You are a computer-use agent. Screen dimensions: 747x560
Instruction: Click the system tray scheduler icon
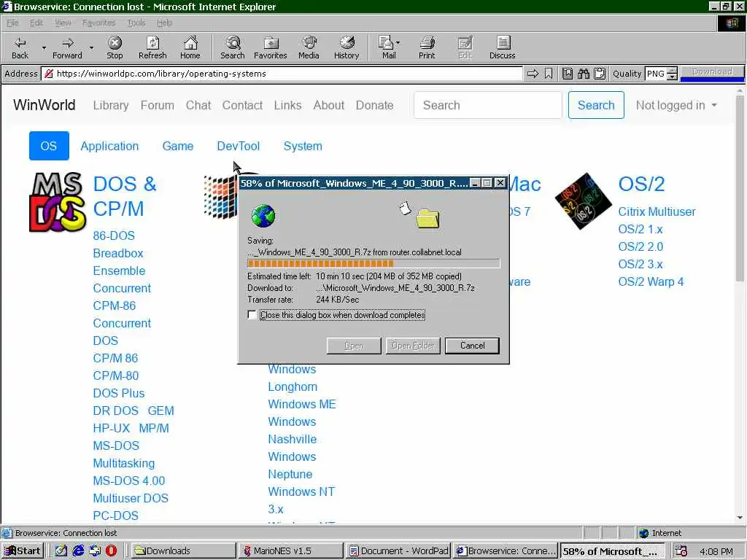tap(681, 551)
